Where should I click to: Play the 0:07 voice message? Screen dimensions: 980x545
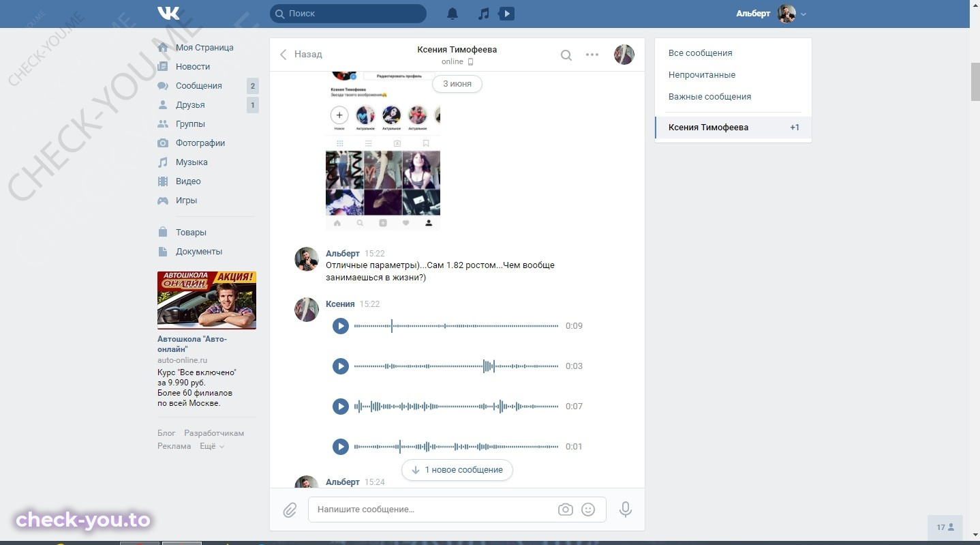pyautogui.click(x=341, y=407)
